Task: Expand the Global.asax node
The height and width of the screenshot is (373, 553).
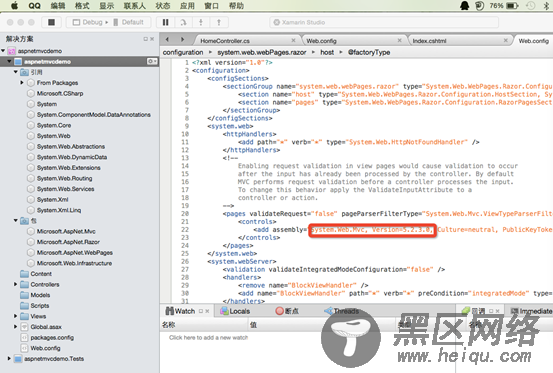Action: [x=16, y=327]
